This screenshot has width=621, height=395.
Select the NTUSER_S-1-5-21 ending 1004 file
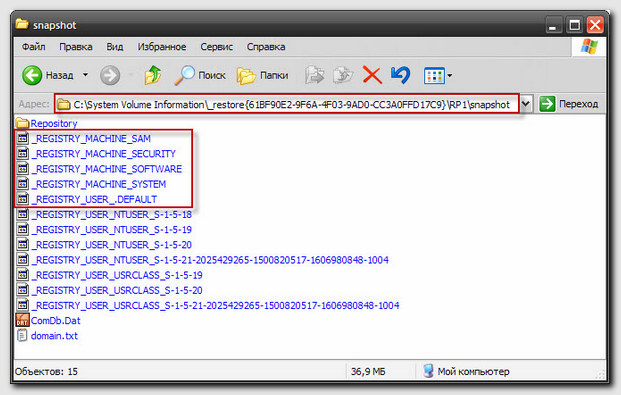click(210, 260)
